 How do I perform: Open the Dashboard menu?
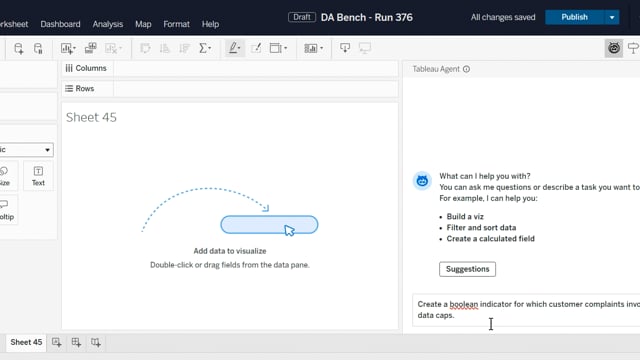[60, 24]
